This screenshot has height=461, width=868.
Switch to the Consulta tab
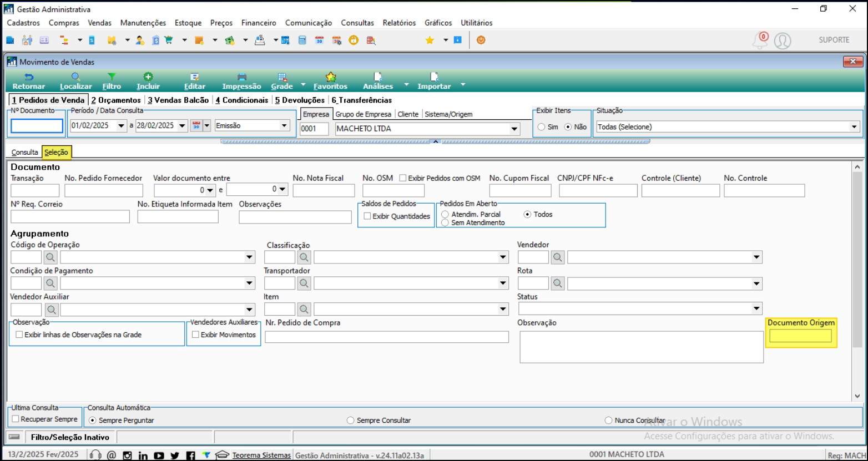[x=25, y=152]
